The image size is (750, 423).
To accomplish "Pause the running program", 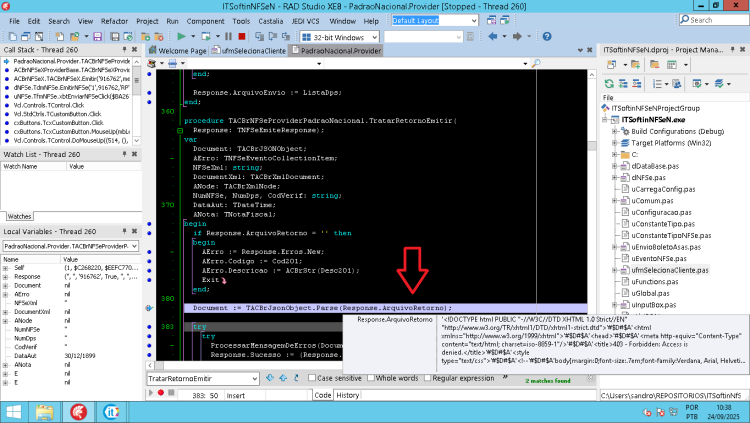I will (228, 36).
